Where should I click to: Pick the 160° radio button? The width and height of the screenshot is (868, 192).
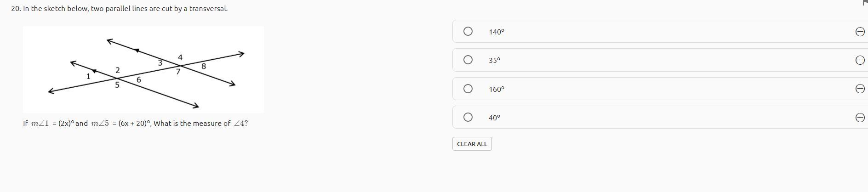(468, 89)
